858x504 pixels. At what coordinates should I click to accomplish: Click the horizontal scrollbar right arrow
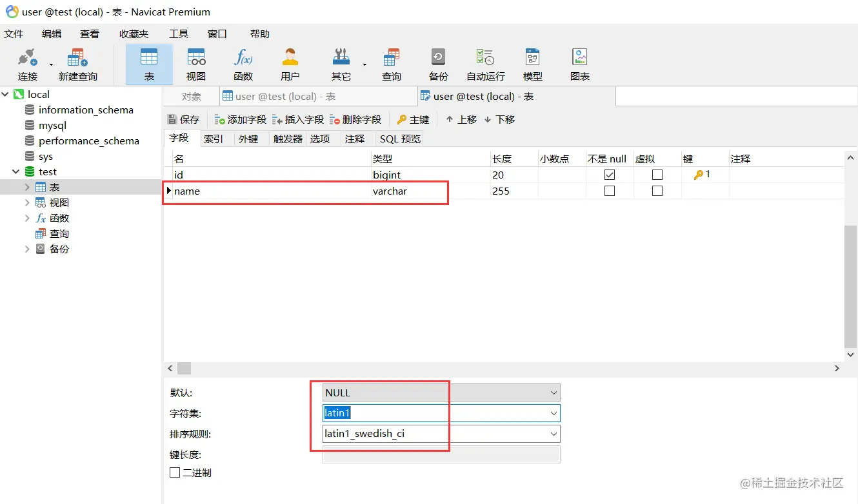pos(837,369)
